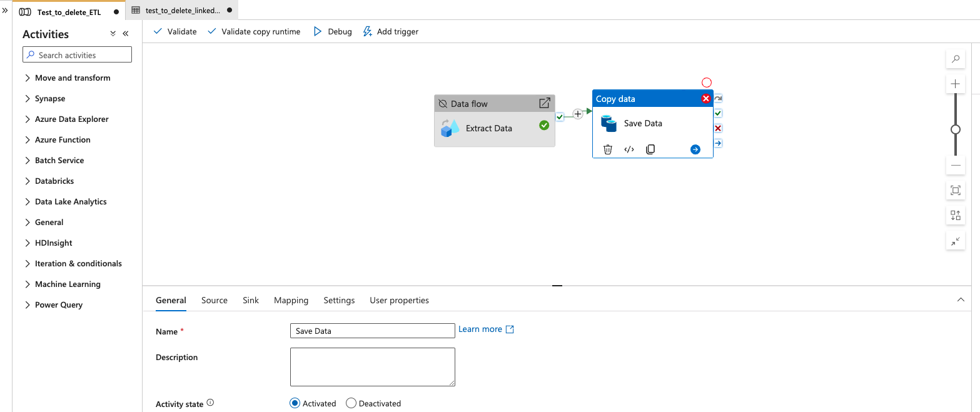The width and height of the screenshot is (980, 412).
Task: Shrink canvas with the minimize arrows icon
Action: [x=956, y=241]
